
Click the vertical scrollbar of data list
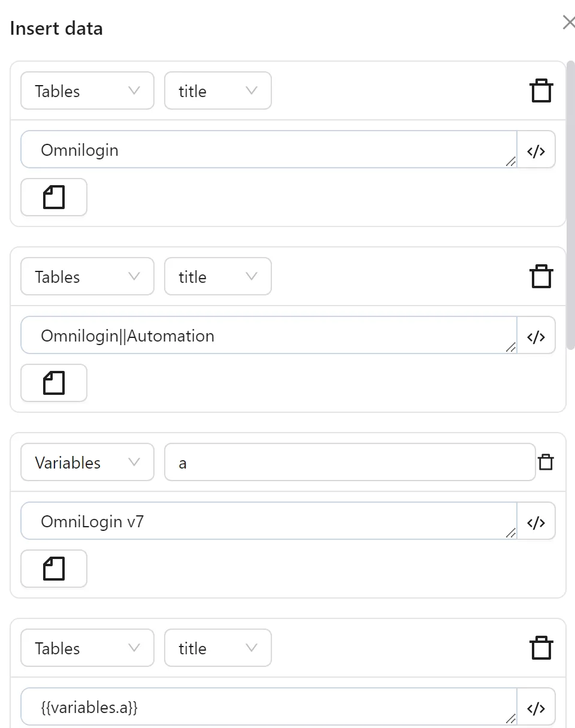[570, 180]
